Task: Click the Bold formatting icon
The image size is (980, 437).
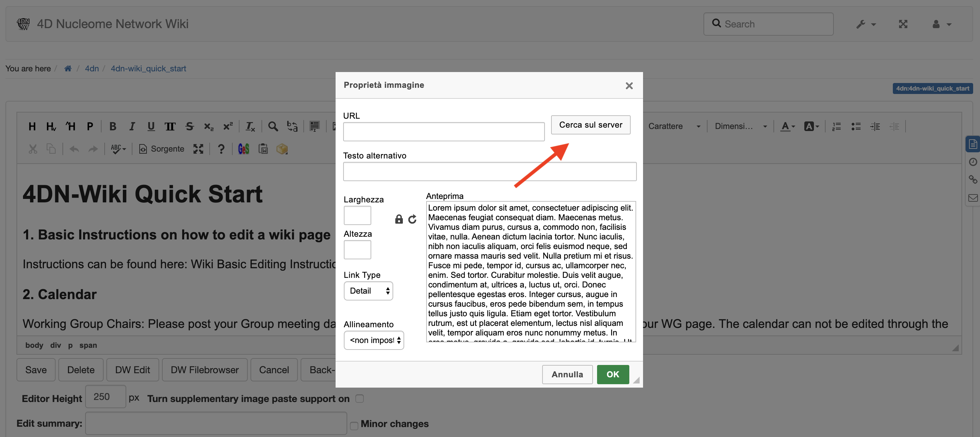Action: [x=113, y=126]
